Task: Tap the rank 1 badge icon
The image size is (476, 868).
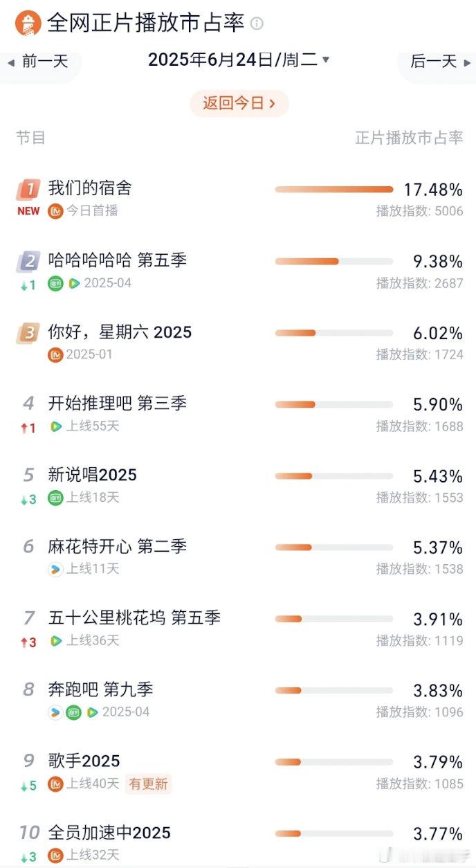Action: (x=29, y=188)
